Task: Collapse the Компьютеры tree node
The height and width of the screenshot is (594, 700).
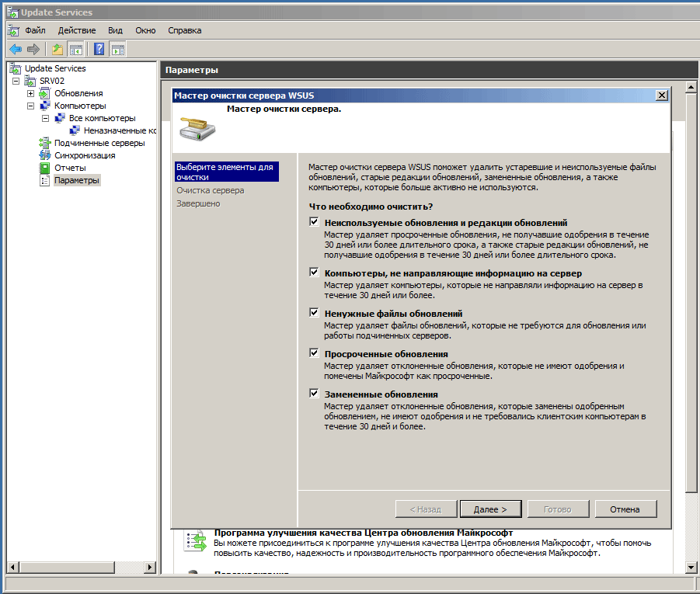Action: coord(31,106)
